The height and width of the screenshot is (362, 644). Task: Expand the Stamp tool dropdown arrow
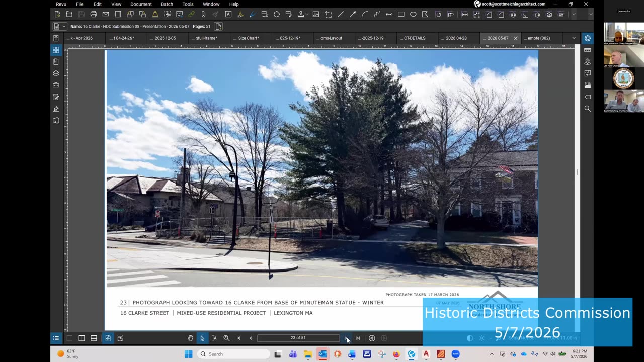[307, 15]
